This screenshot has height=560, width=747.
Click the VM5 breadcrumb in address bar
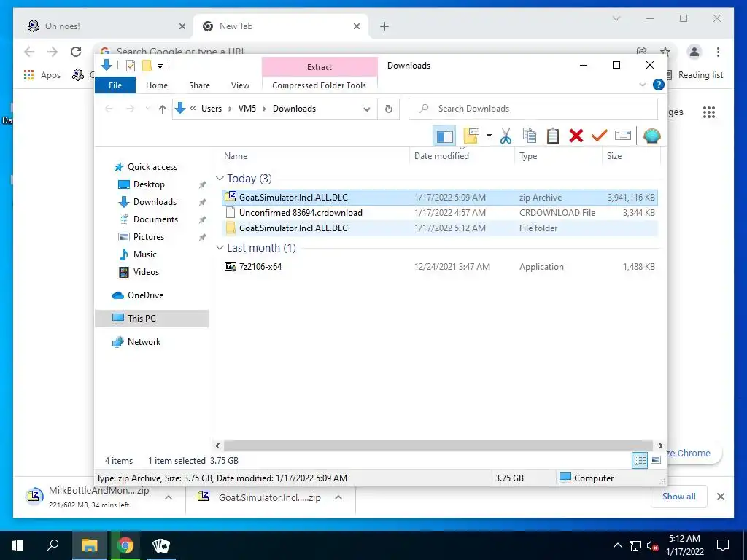click(x=247, y=109)
